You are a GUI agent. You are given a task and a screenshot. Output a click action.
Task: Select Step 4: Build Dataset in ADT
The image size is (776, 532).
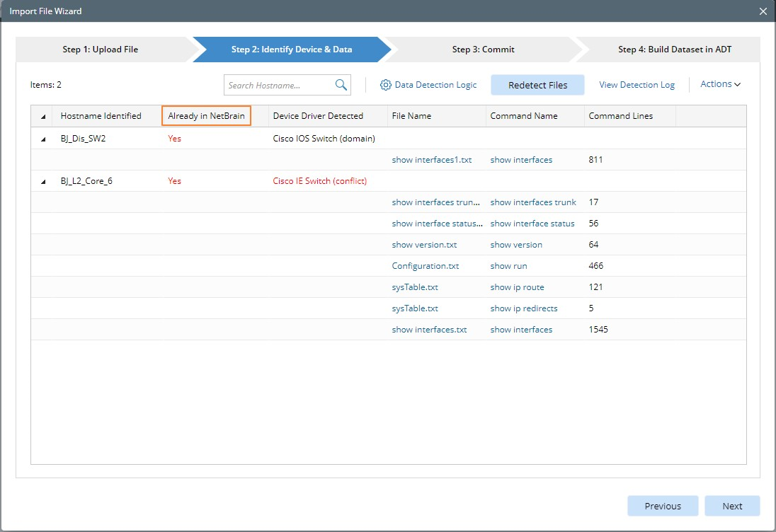tap(674, 50)
